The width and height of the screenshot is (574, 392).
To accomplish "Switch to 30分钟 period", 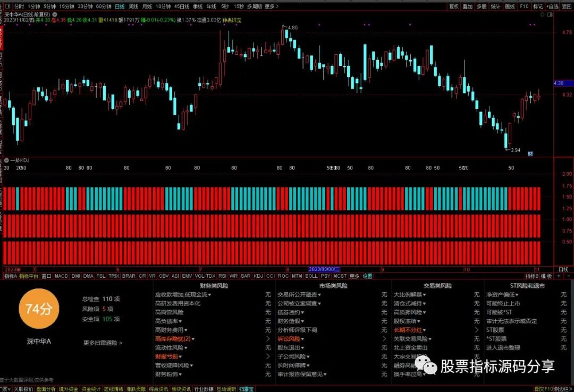I will point(85,6).
